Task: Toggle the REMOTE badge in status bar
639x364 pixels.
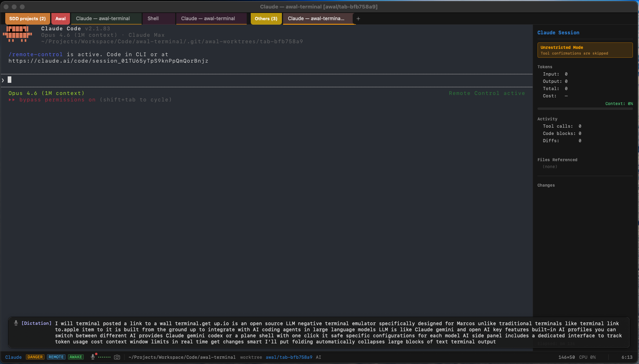Action: point(56,357)
